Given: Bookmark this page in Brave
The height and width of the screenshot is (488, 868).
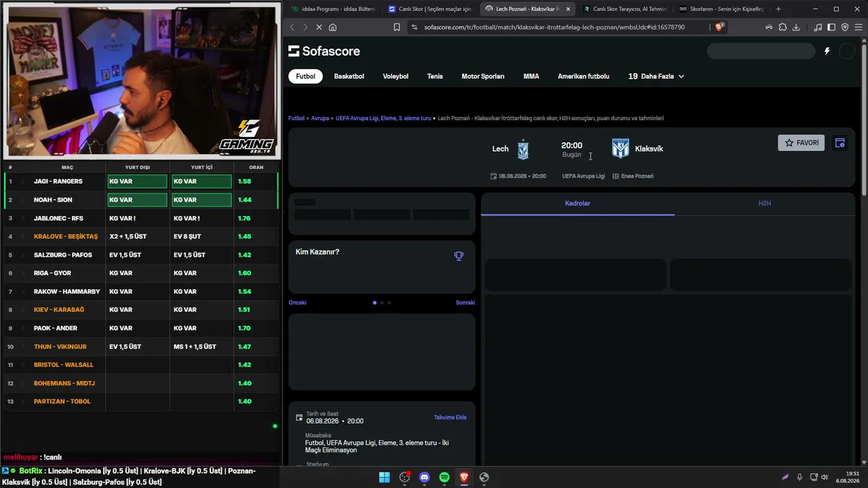Looking at the screenshot, I should pyautogui.click(x=397, y=27).
